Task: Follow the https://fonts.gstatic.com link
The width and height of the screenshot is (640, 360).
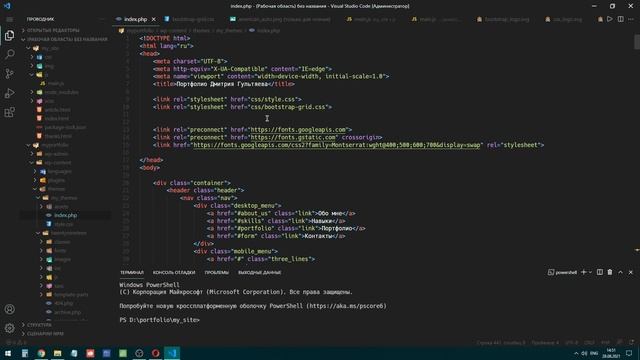Action: (x=294, y=138)
